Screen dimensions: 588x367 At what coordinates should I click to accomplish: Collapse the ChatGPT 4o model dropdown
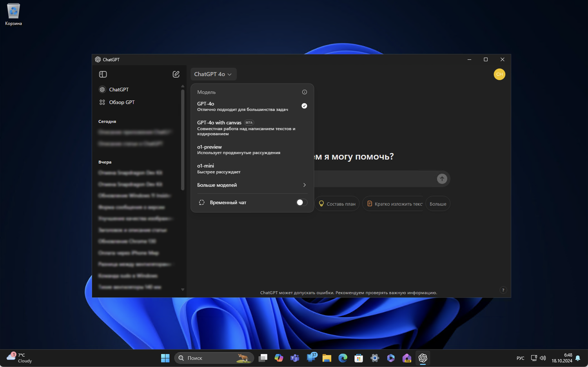click(x=213, y=74)
